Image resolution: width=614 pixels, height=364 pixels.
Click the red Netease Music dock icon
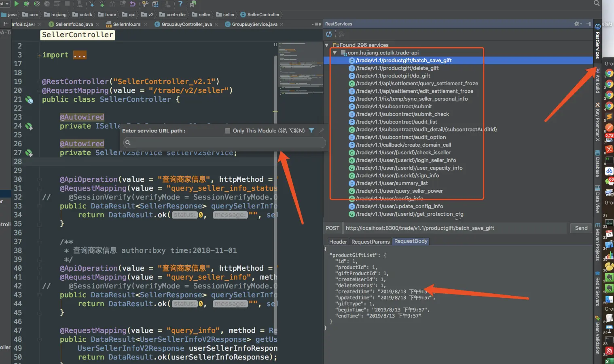609,350
